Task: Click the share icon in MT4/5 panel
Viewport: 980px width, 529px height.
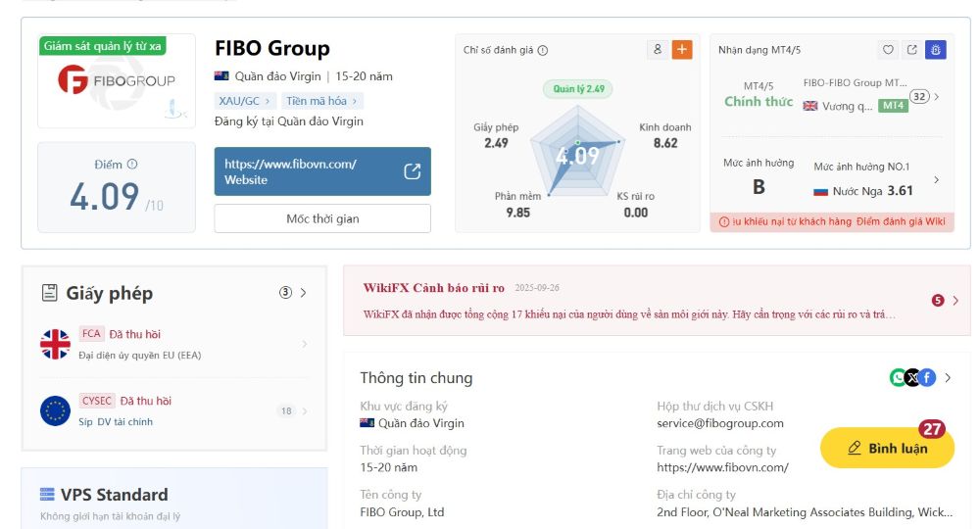Action: 912,50
